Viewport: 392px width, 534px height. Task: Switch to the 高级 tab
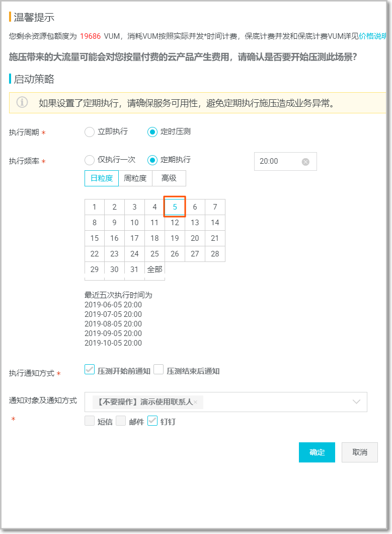(x=169, y=178)
